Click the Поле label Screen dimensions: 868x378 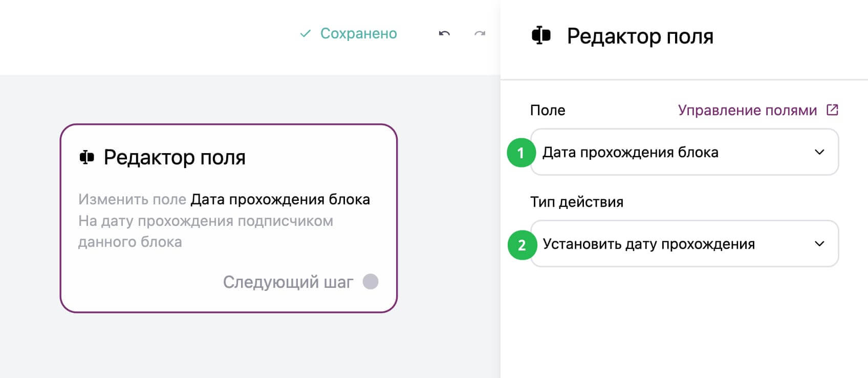[x=548, y=110]
